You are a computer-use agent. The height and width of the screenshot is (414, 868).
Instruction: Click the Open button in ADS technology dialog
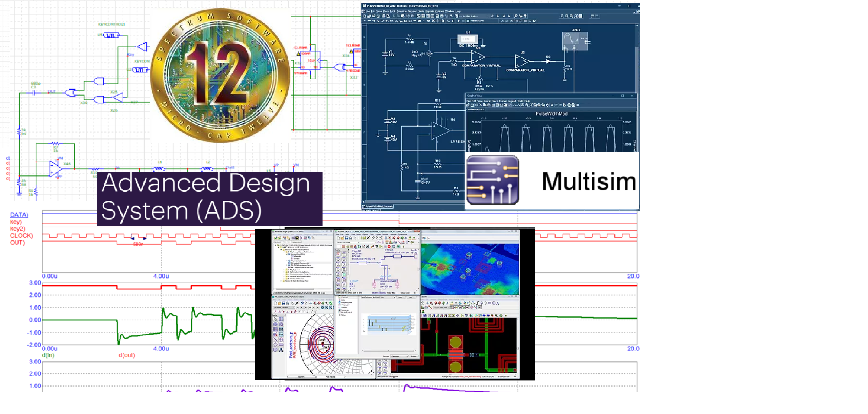[401, 297]
